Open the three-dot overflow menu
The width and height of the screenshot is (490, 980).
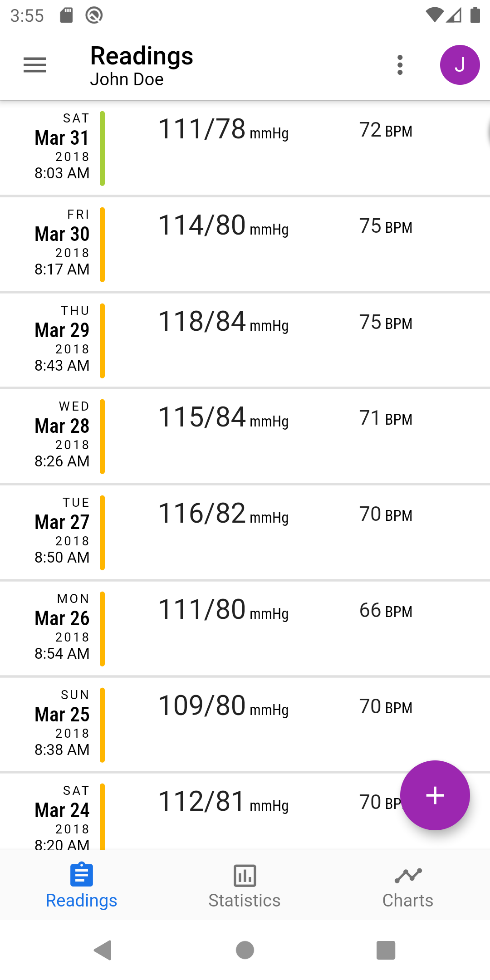[x=400, y=65]
